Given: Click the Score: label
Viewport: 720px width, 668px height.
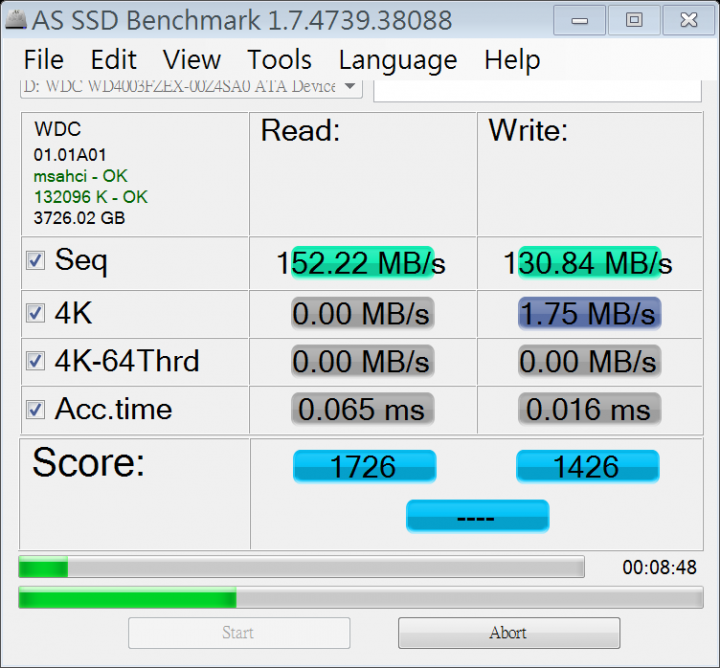Looking at the screenshot, I should 88,463.
